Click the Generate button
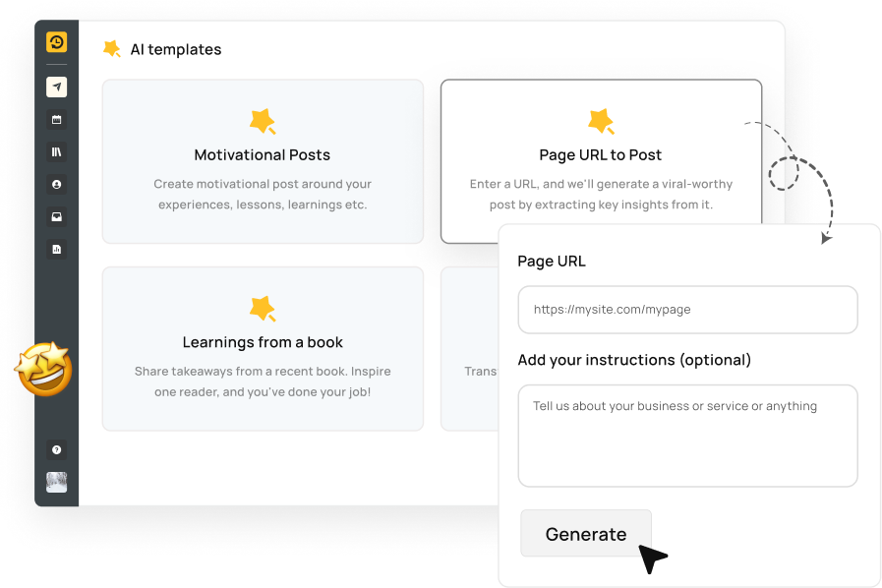882x588 pixels. pyautogui.click(x=585, y=533)
